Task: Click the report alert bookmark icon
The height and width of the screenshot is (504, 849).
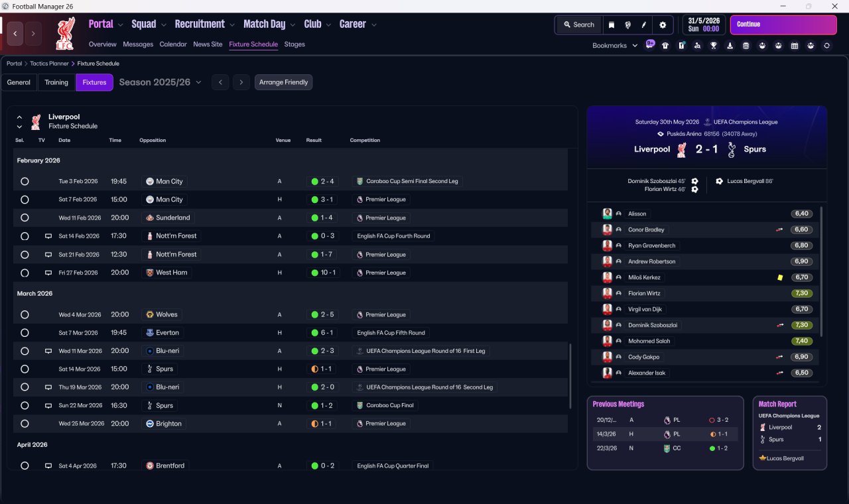Action: [681, 46]
